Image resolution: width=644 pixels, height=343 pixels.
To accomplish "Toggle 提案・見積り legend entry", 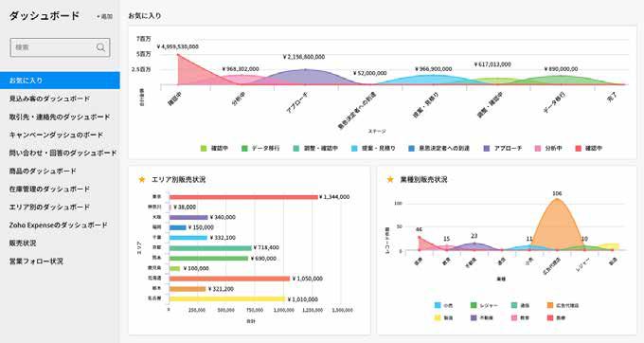I will tap(373, 149).
